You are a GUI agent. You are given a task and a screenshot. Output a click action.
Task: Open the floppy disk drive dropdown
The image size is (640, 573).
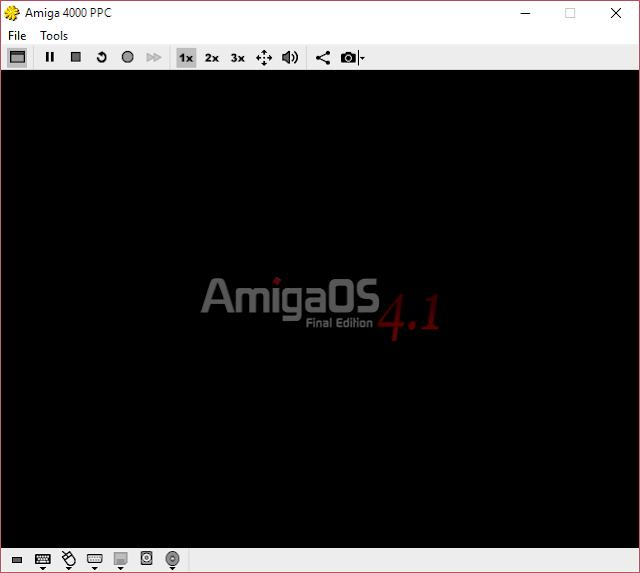(120, 560)
